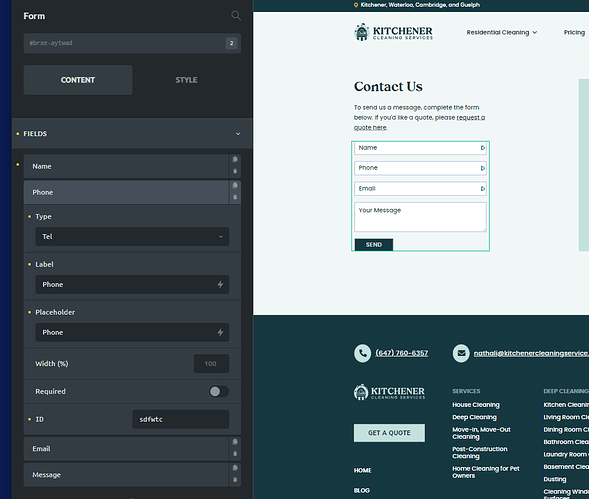This screenshot has height=499, width=589.
Task: Expand the Email field row
Action: point(126,449)
